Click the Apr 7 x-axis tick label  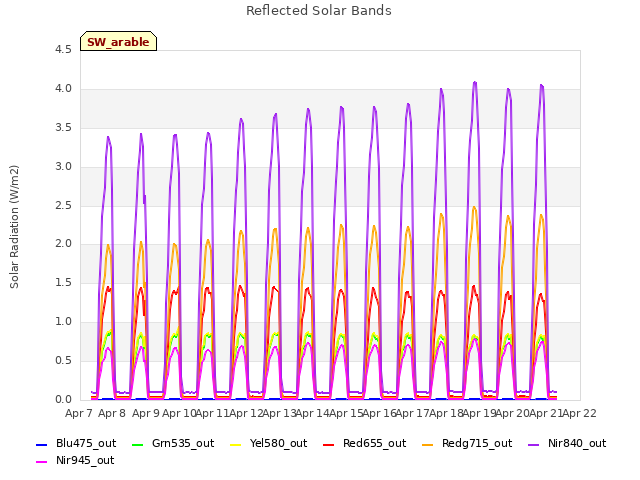[79, 413]
